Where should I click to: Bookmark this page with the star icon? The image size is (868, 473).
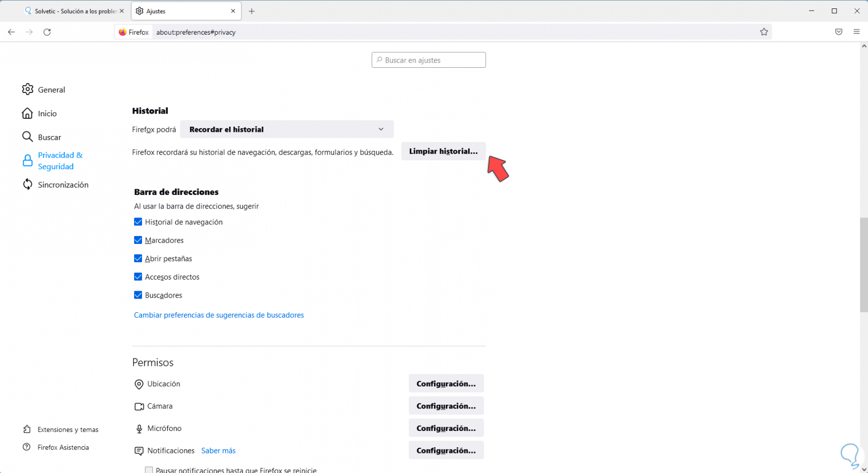764,32
